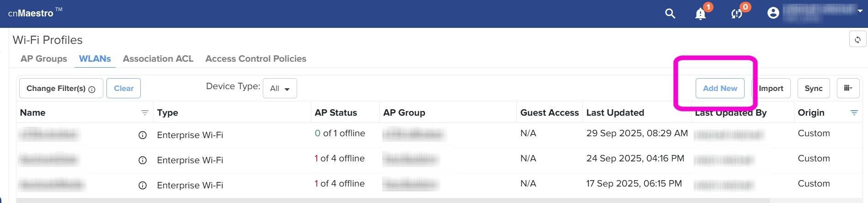868x203 pixels.
Task: Open the Association ACL tab
Action: (x=158, y=59)
